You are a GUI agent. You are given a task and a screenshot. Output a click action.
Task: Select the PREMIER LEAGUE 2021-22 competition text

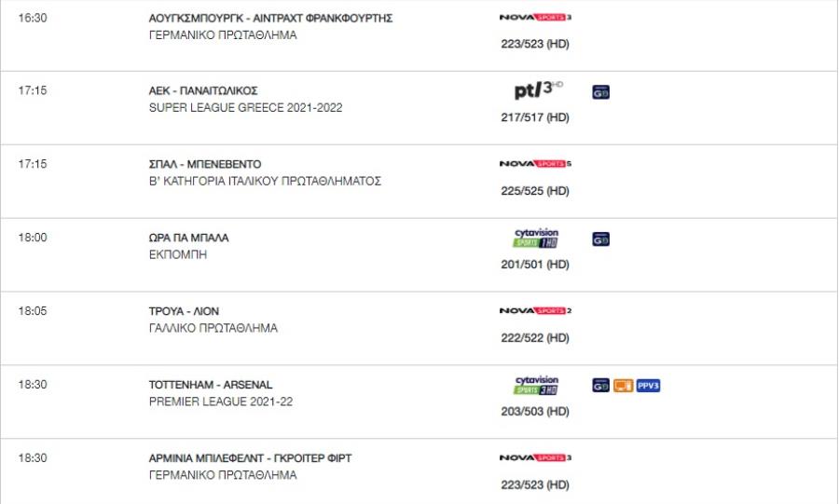[x=220, y=402]
